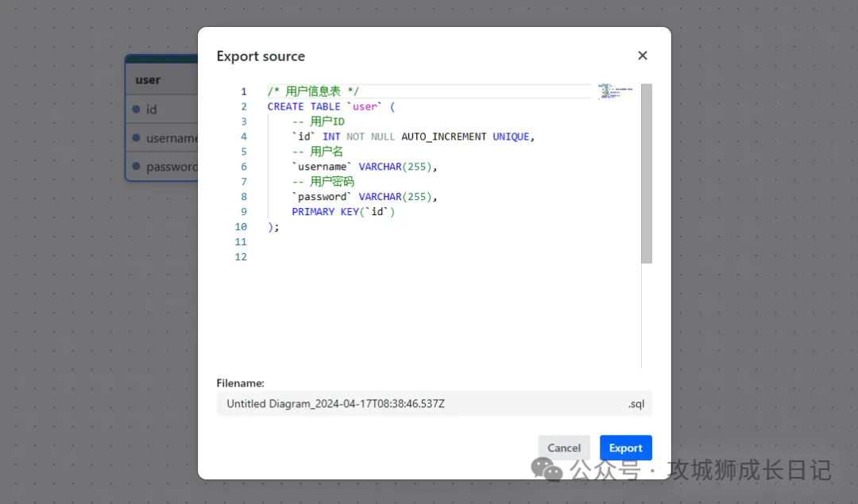The height and width of the screenshot is (504, 858).
Task: Click the Export source dialog title
Action: coord(261,56)
